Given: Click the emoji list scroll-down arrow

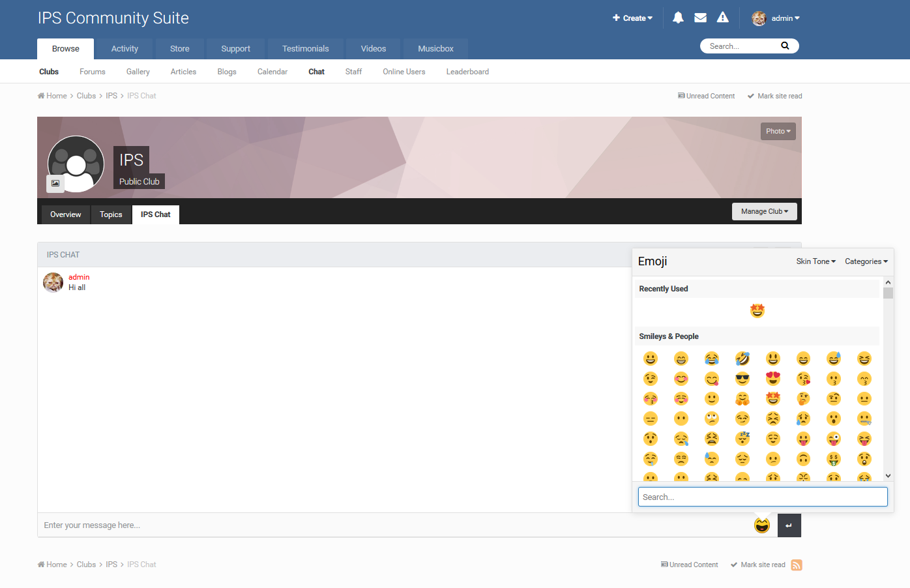Looking at the screenshot, I should [888, 476].
